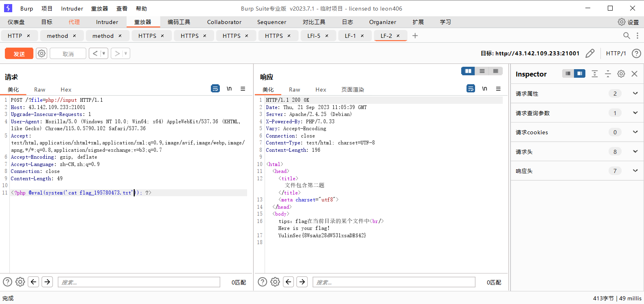Expand 请求cookies section
644x304 pixels.
(x=635, y=132)
